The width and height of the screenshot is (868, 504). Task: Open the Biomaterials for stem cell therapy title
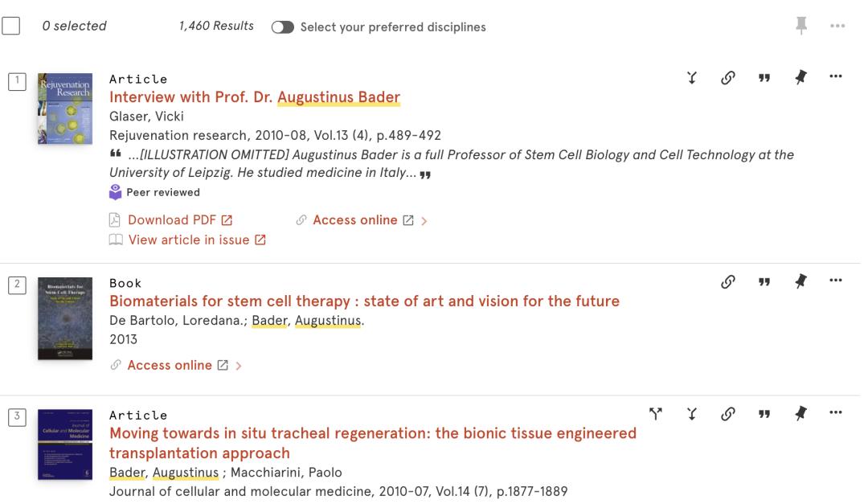click(x=364, y=301)
